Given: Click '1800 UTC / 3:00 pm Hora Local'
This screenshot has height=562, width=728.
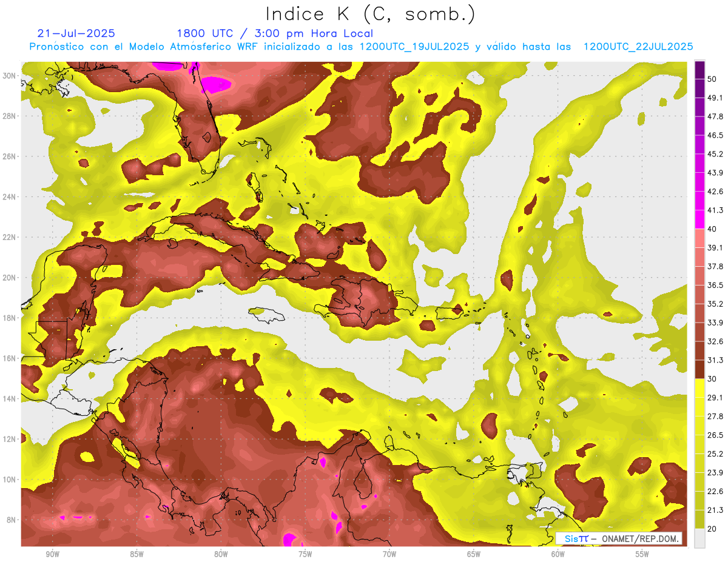Looking at the screenshot, I should point(275,33).
